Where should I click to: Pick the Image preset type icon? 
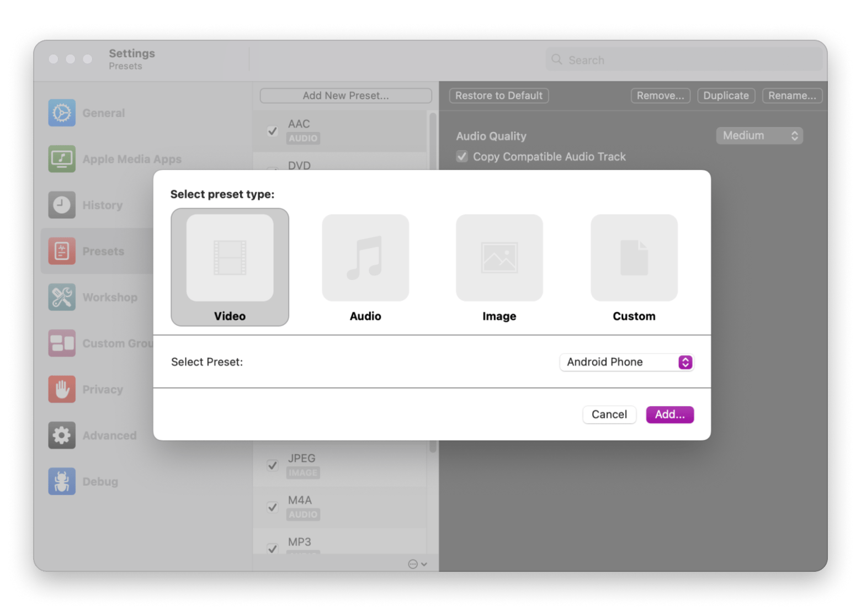coord(499,258)
